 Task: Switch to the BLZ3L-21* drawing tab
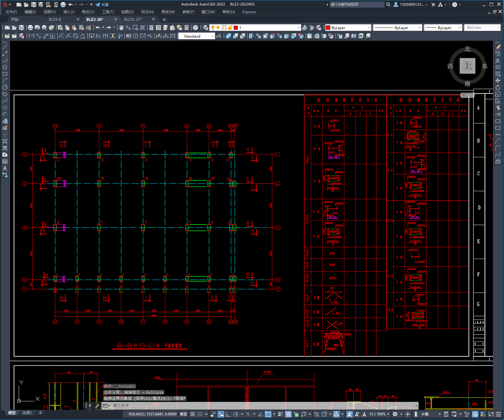point(133,19)
